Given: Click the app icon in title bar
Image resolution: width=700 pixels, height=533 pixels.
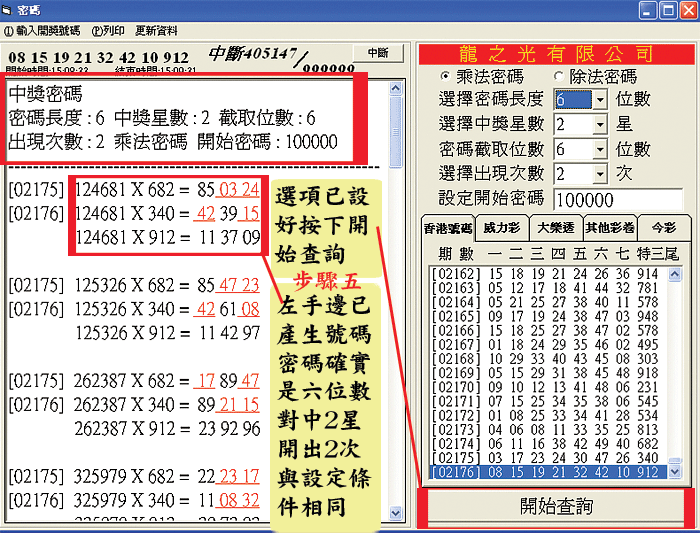Looking at the screenshot, I should pos(10,10).
